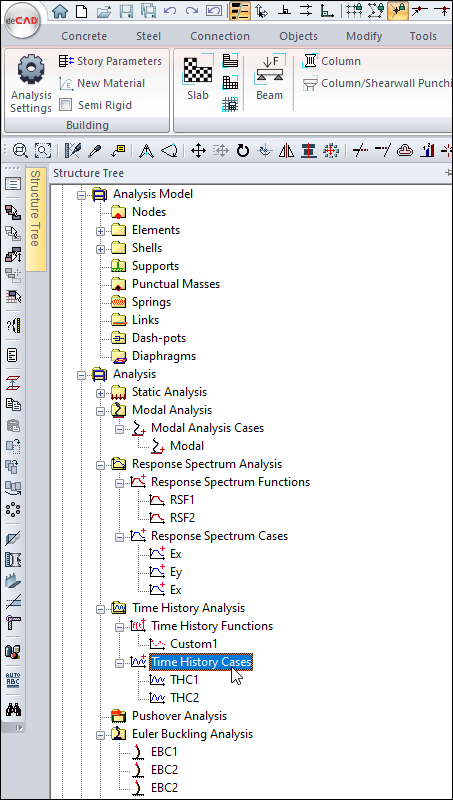Enable the Semi Rigid checkbox
The height and width of the screenshot is (800, 453).
pos(65,105)
